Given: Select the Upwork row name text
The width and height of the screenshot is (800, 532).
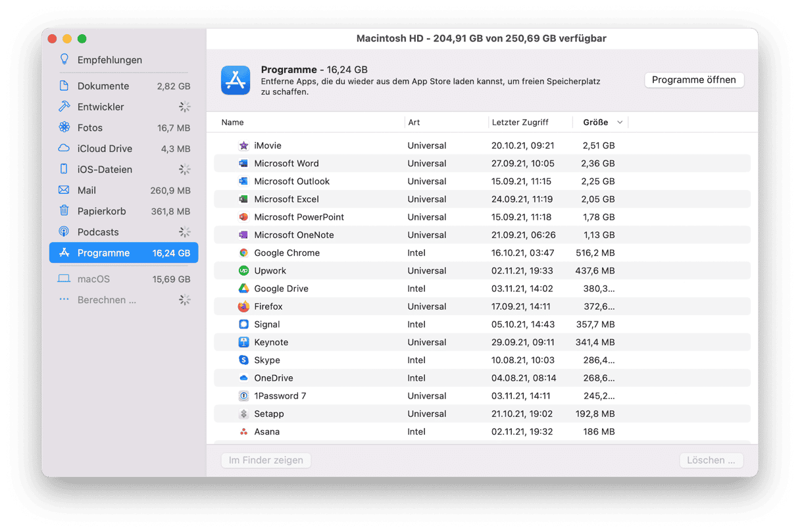Looking at the screenshot, I should [270, 270].
